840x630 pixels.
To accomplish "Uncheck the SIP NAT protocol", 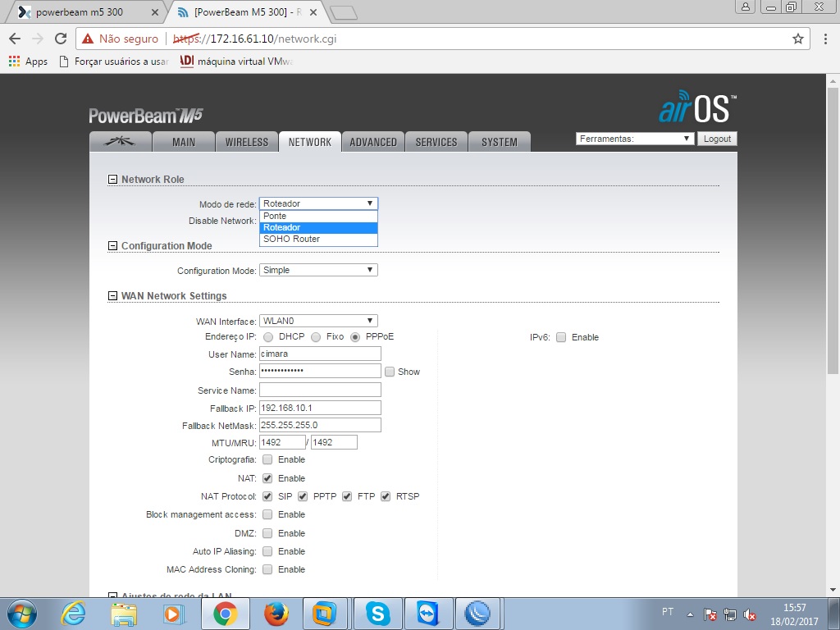I will click(267, 496).
